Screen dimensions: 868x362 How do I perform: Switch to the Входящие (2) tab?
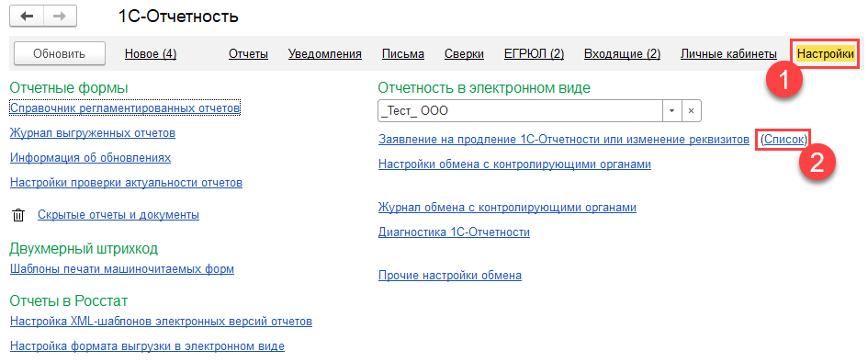pos(622,53)
